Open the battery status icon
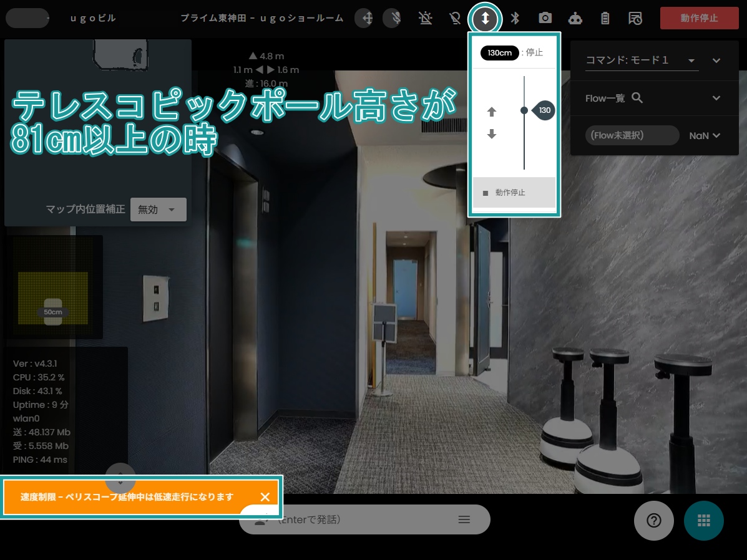Viewport: 747px width, 560px height. coord(605,19)
